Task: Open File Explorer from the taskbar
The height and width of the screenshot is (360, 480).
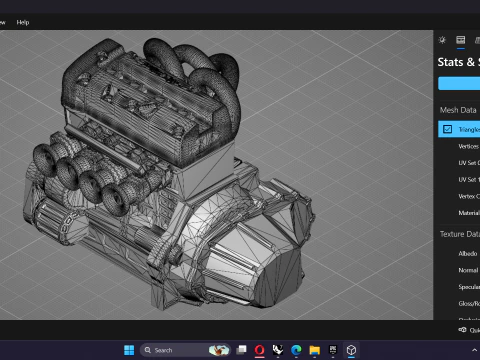Action: [314, 350]
